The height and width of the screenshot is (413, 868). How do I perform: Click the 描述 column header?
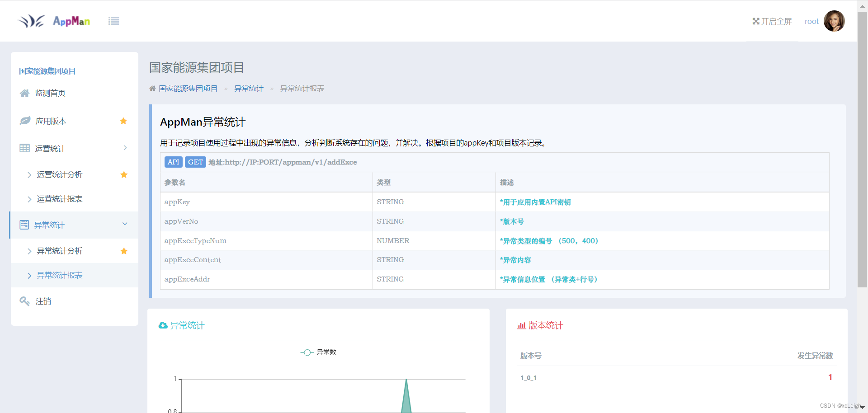coord(662,182)
